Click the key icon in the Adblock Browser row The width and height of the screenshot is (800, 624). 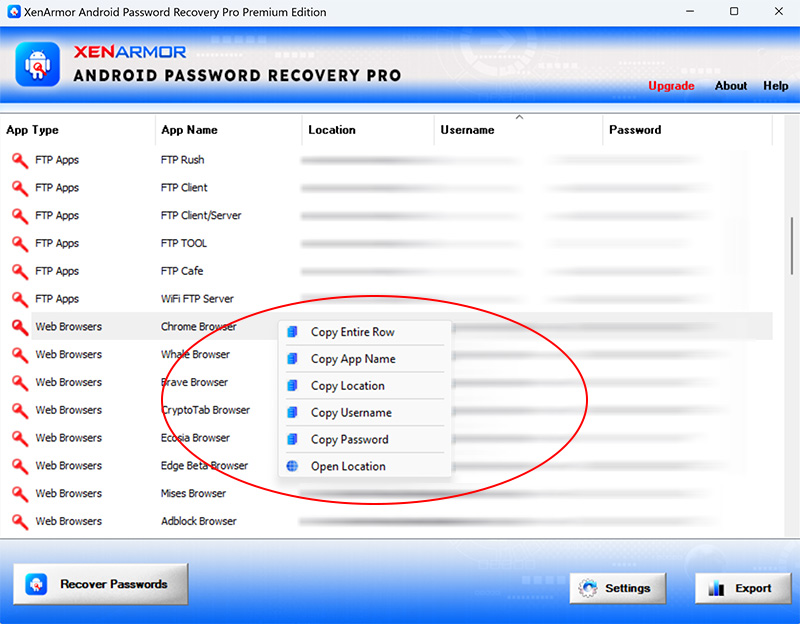coord(20,521)
